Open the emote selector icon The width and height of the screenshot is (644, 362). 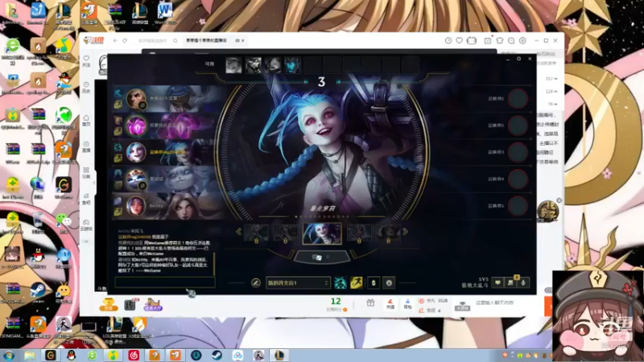(389, 283)
